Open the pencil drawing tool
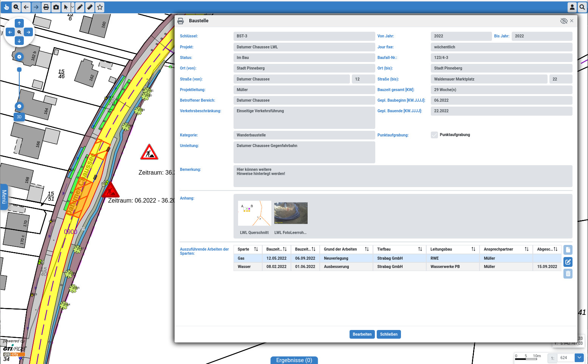Screen dimensions: 588x364 point(80,7)
